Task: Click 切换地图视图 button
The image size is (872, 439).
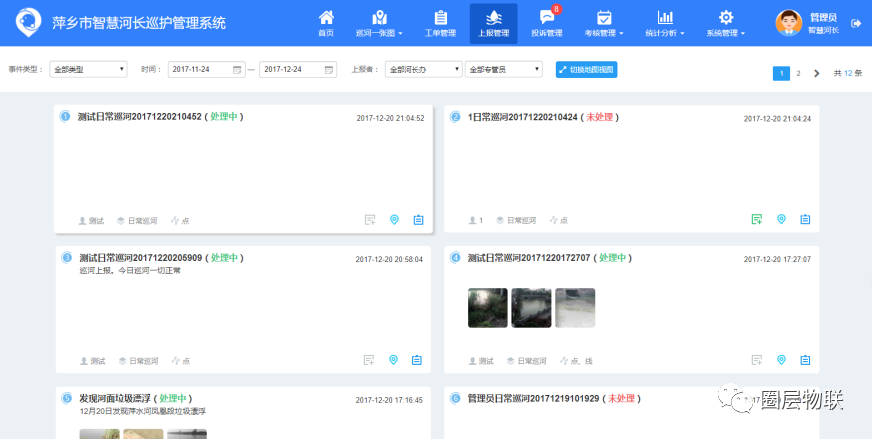Action: [587, 70]
